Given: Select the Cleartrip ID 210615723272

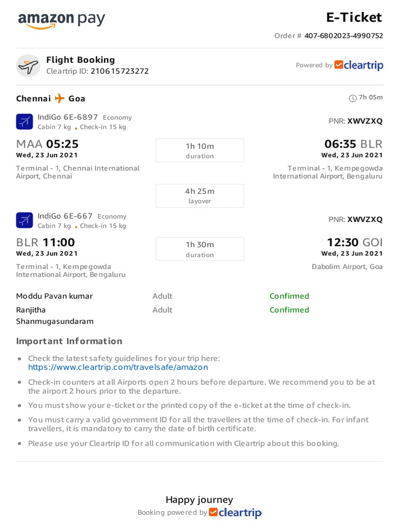Looking at the screenshot, I should point(119,71).
